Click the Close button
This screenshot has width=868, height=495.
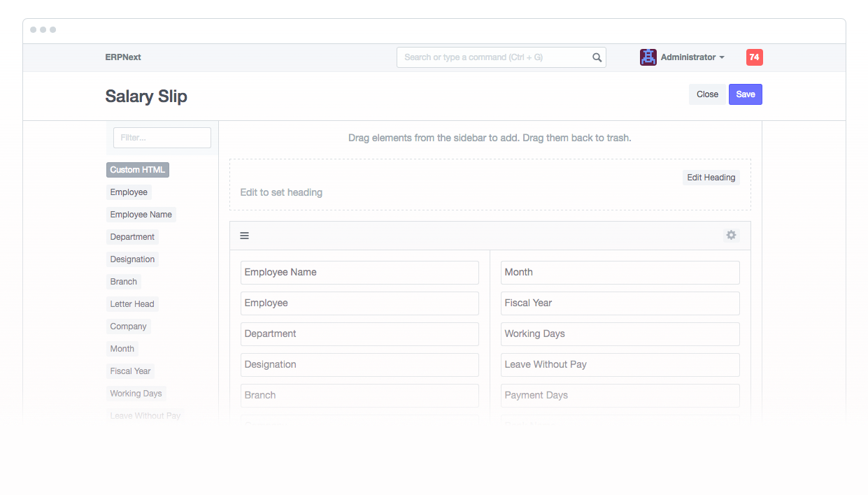[x=707, y=94]
